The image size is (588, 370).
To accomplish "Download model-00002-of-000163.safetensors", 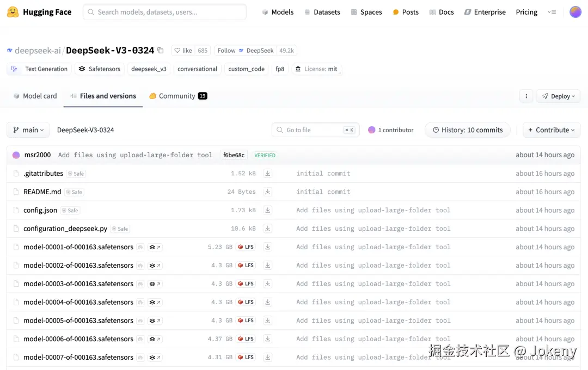I will [267, 265].
